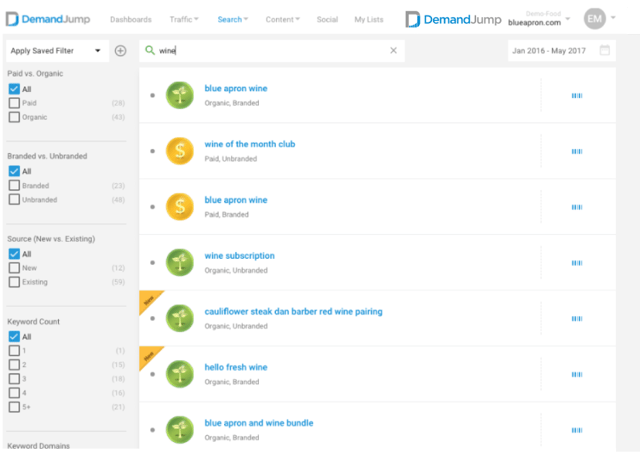Viewport: 640px width, 452px height.
Task: Uncheck All under Paid vs. Organic
Action: [14, 89]
